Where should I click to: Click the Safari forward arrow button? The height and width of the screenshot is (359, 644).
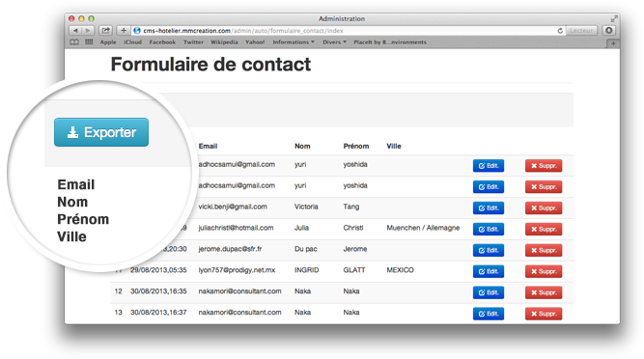[x=88, y=30]
